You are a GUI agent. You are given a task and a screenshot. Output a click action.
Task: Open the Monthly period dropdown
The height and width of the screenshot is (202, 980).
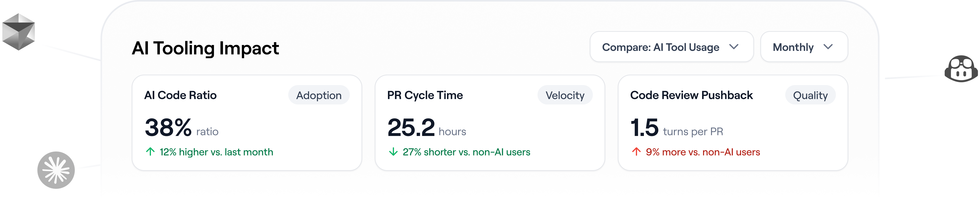tap(804, 47)
